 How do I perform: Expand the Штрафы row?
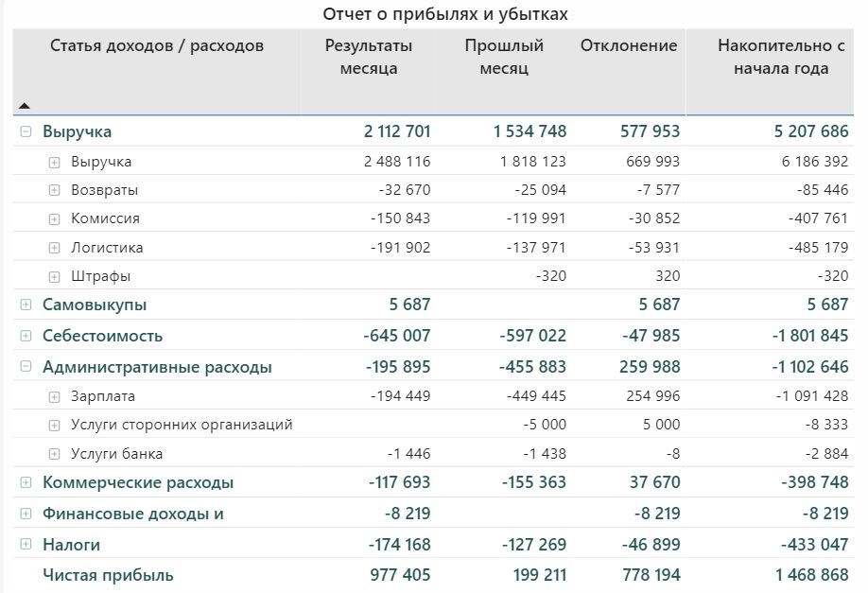[x=54, y=277]
